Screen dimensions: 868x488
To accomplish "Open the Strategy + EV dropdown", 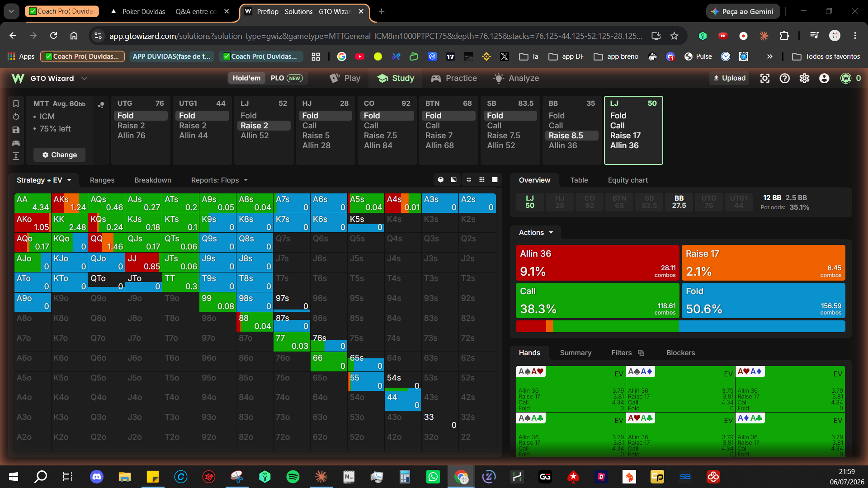I will (x=44, y=180).
